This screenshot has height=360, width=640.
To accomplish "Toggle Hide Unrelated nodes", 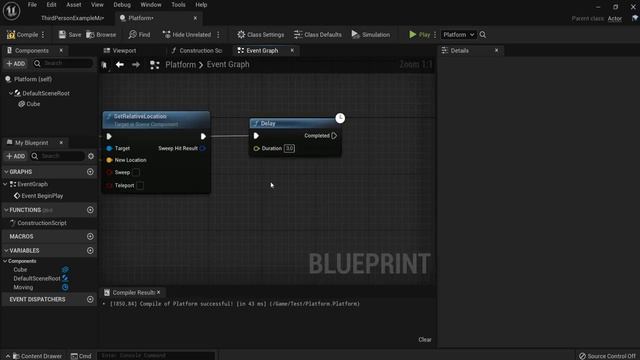I will click(x=187, y=35).
